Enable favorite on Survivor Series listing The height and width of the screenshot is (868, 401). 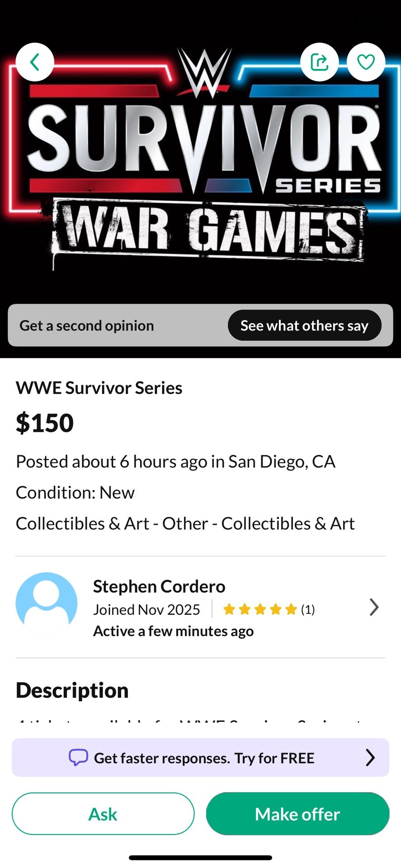(x=366, y=62)
